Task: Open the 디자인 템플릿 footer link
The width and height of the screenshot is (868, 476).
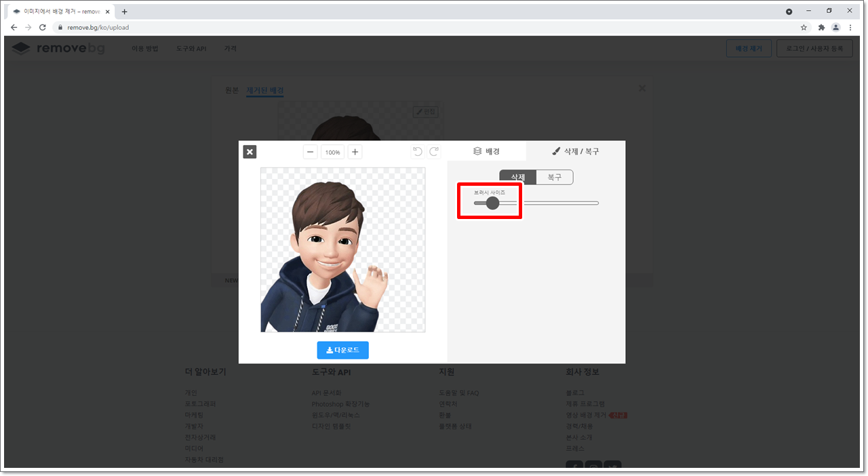Action: (332, 427)
